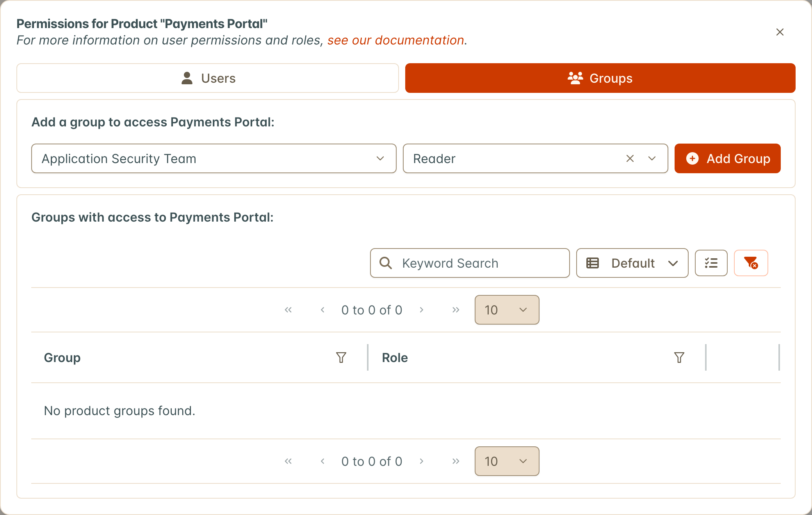This screenshot has width=812, height=515.
Task: Focus the Keyword Search field
Action: (x=470, y=263)
